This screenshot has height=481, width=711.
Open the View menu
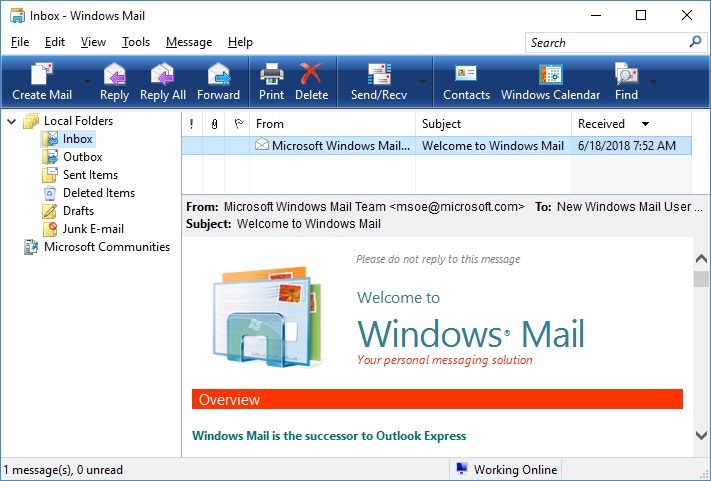[x=93, y=42]
